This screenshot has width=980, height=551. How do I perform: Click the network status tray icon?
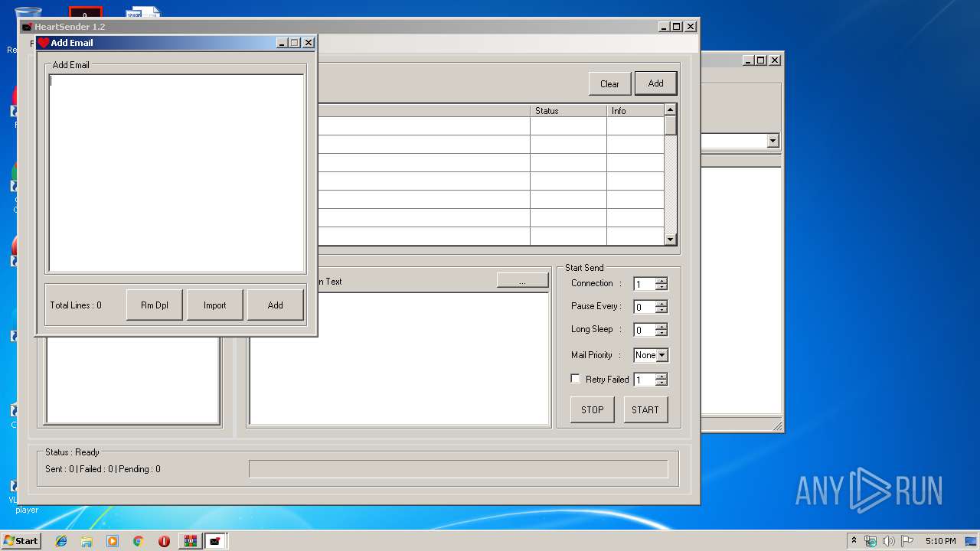[x=871, y=541]
